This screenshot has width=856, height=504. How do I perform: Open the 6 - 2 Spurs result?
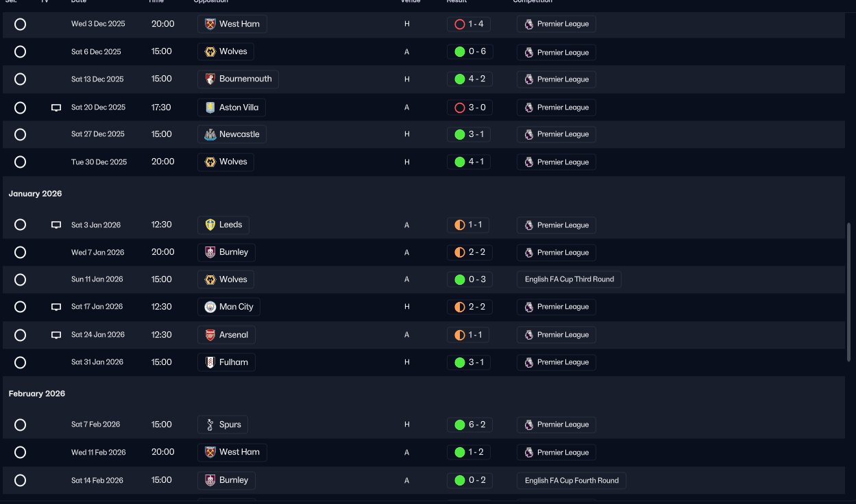click(469, 425)
